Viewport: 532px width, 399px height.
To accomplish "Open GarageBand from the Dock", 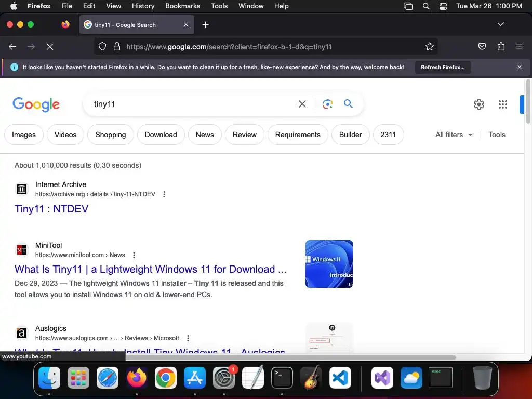I will coord(311,377).
